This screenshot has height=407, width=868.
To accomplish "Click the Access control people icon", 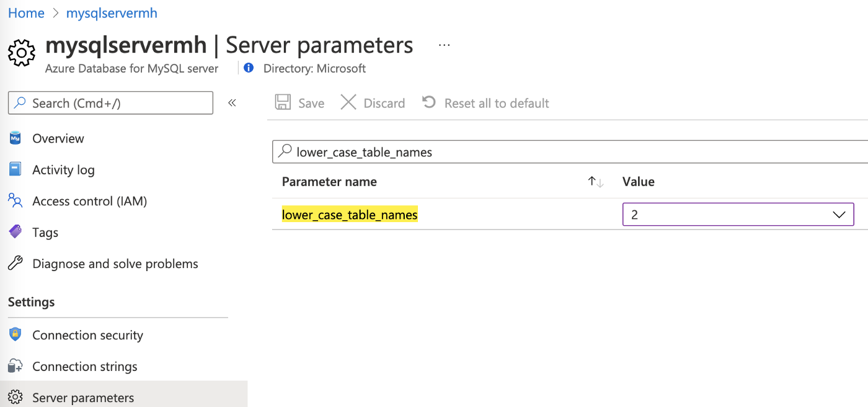I will click(15, 200).
